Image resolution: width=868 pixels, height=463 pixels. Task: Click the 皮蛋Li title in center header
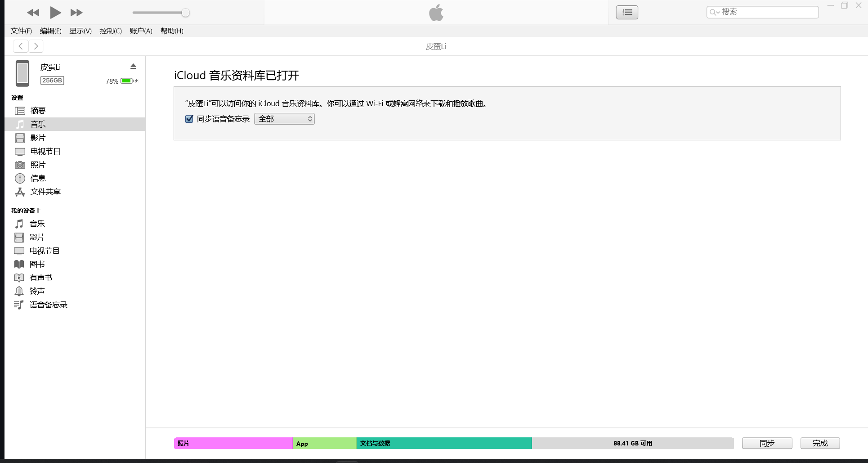tap(436, 46)
